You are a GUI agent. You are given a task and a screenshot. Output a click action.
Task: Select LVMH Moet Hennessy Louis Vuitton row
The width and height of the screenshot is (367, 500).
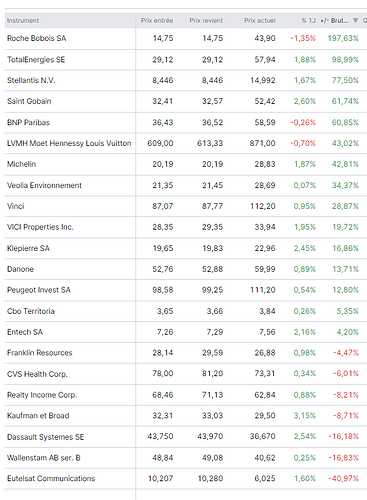point(186,143)
